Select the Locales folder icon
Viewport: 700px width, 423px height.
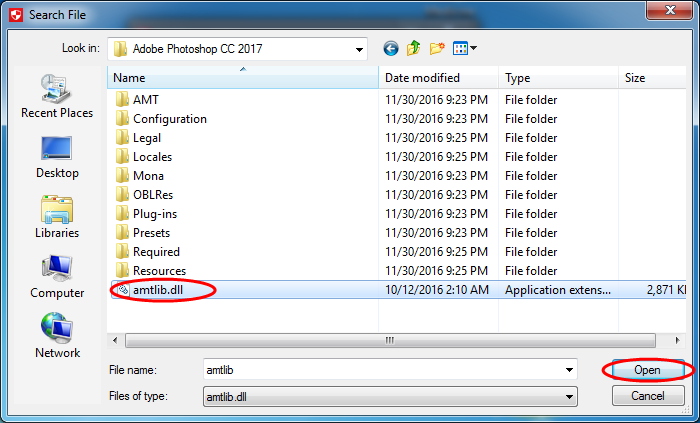tap(122, 157)
